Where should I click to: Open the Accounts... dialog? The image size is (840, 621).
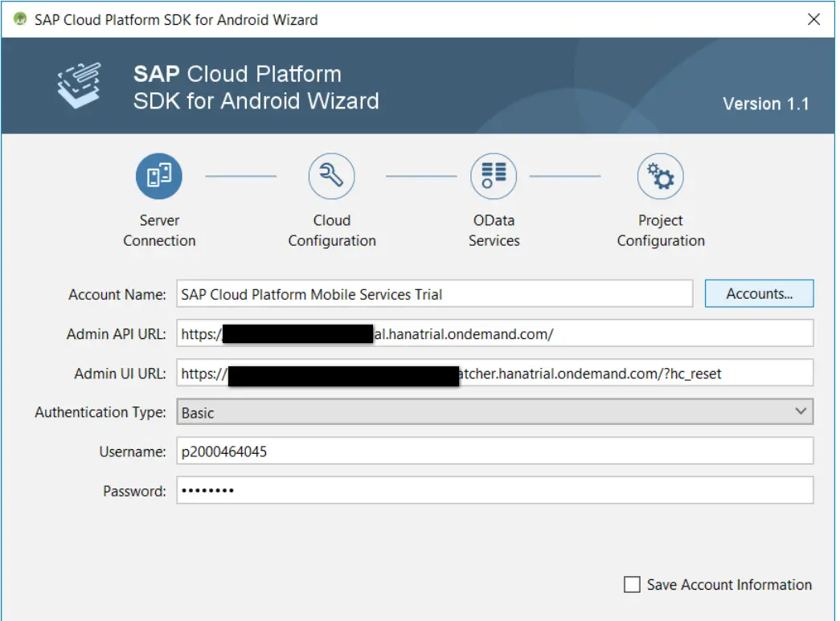[759, 294]
